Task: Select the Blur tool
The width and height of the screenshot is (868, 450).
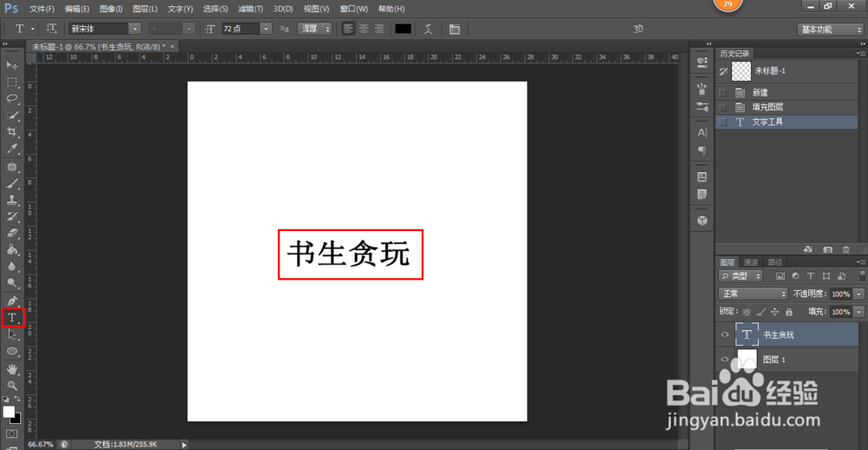Action: pyautogui.click(x=12, y=267)
